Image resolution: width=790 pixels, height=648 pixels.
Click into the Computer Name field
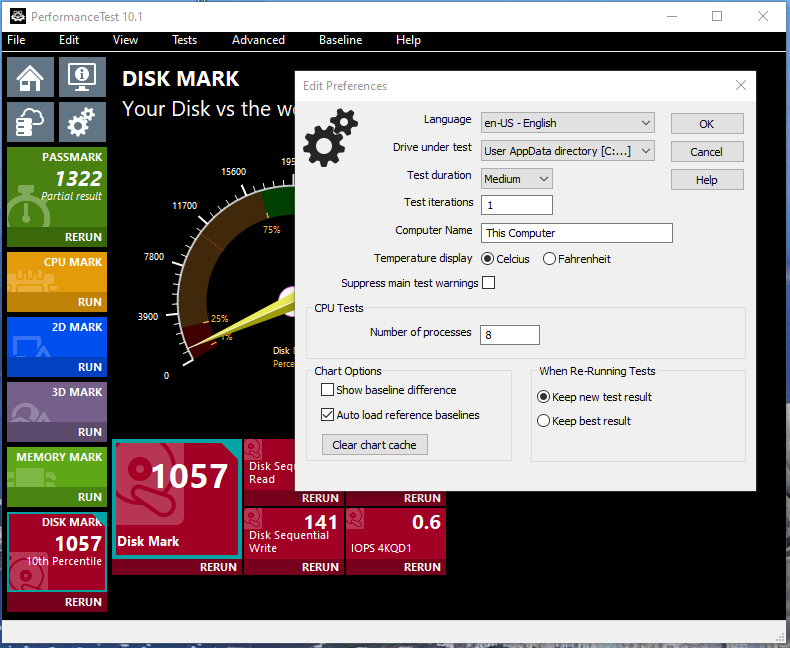coord(576,233)
